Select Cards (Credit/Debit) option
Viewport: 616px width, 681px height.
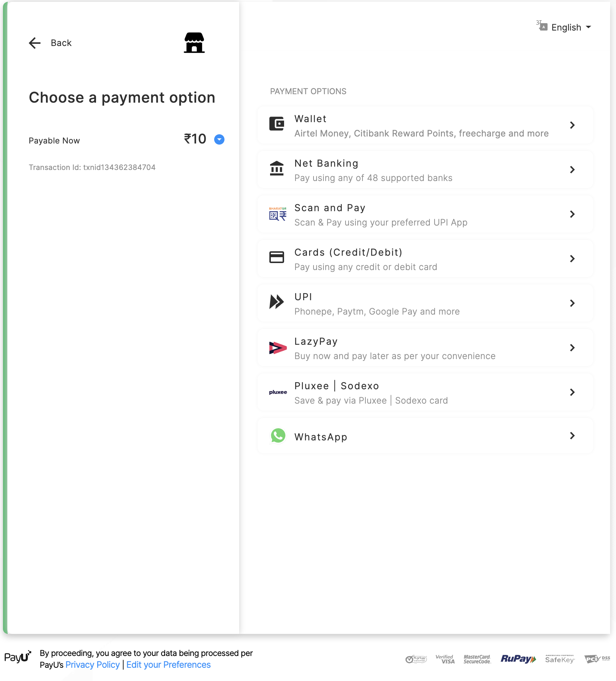pos(425,259)
